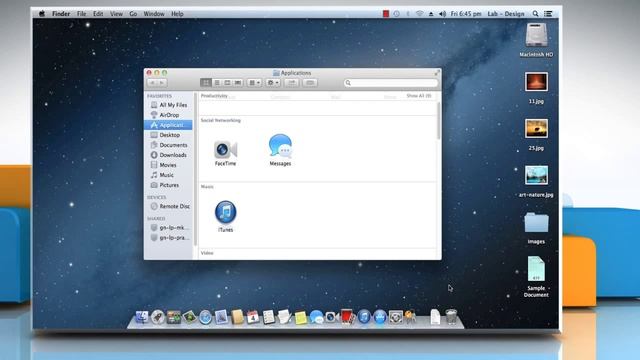Select All My Files in sidebar
The image size is (640, 360).
[169, 105]
